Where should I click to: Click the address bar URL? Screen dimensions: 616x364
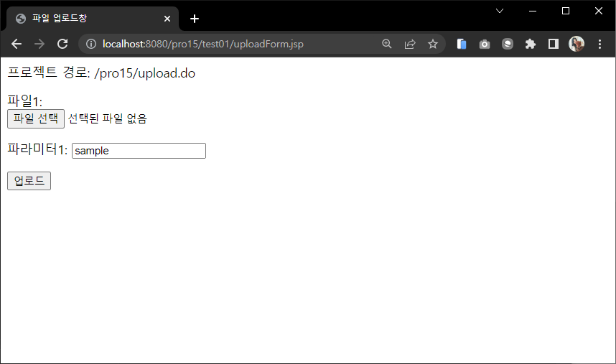(202, 44)
